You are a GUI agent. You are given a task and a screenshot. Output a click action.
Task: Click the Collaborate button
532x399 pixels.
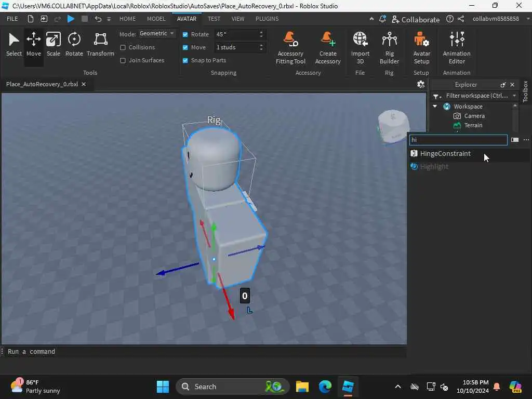click(x=415, y=19)
